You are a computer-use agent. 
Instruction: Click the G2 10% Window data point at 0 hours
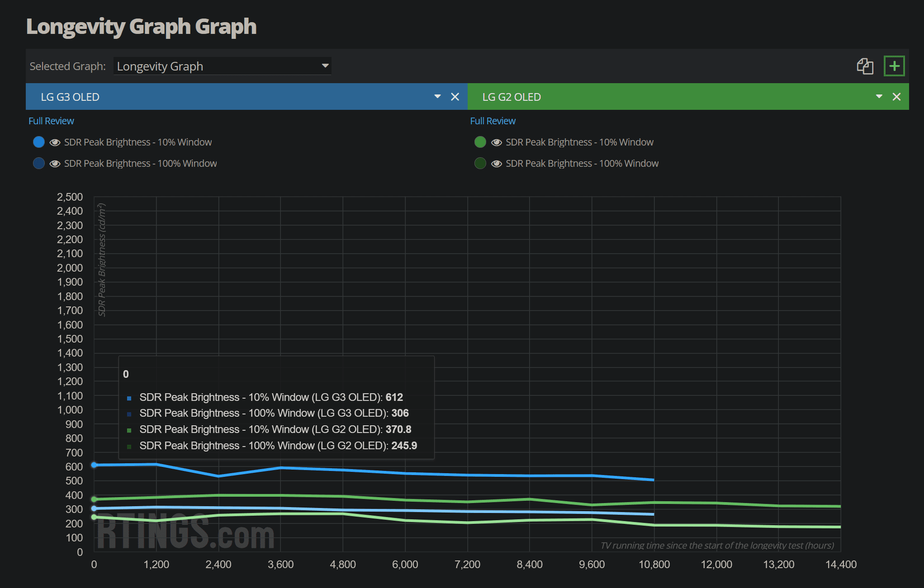point(94,499)
